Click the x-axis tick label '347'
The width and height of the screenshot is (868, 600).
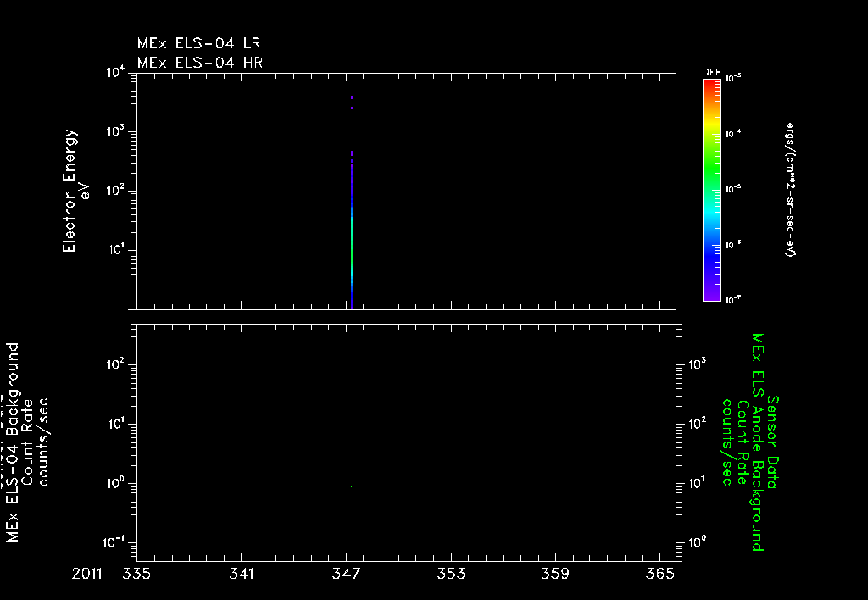(x=346, y=574)
